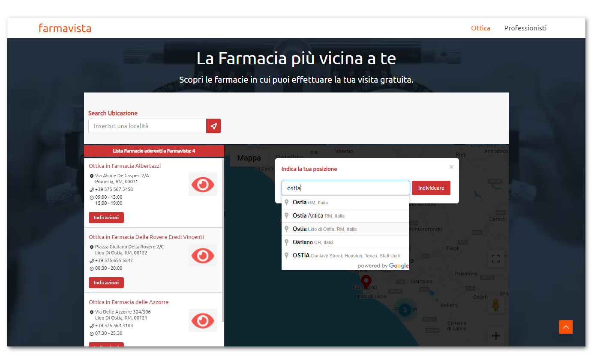
Task: Click the farmavista logo
Action: pos(65,28)
